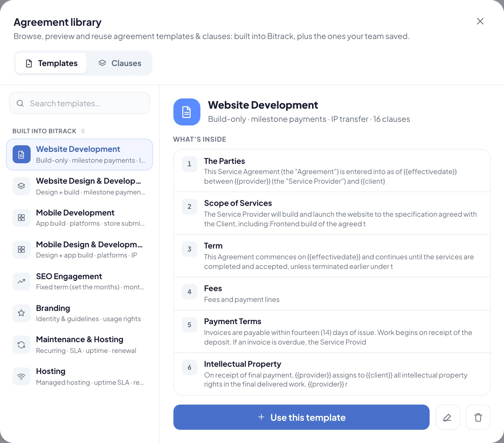Choose the SEO Engagement template title
504x443 pixels.
point(69,276)
